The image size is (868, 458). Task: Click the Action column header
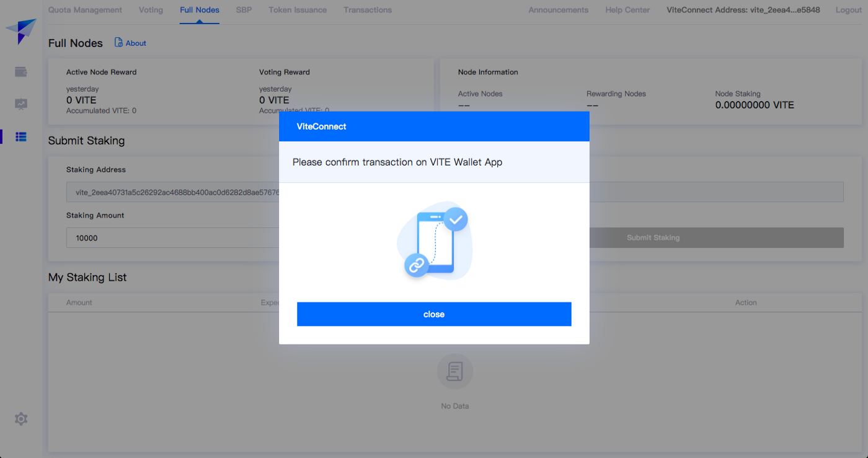(746, 302)
